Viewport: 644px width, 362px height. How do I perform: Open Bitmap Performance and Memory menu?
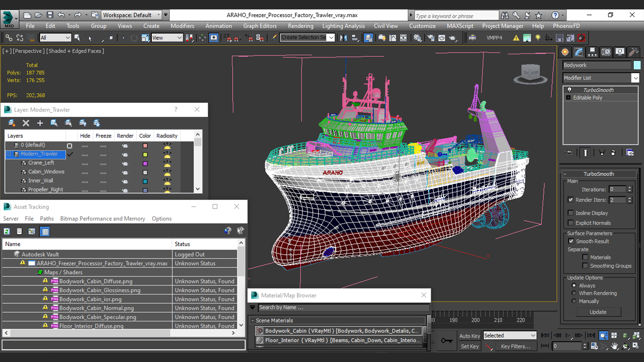click(103, 219)
